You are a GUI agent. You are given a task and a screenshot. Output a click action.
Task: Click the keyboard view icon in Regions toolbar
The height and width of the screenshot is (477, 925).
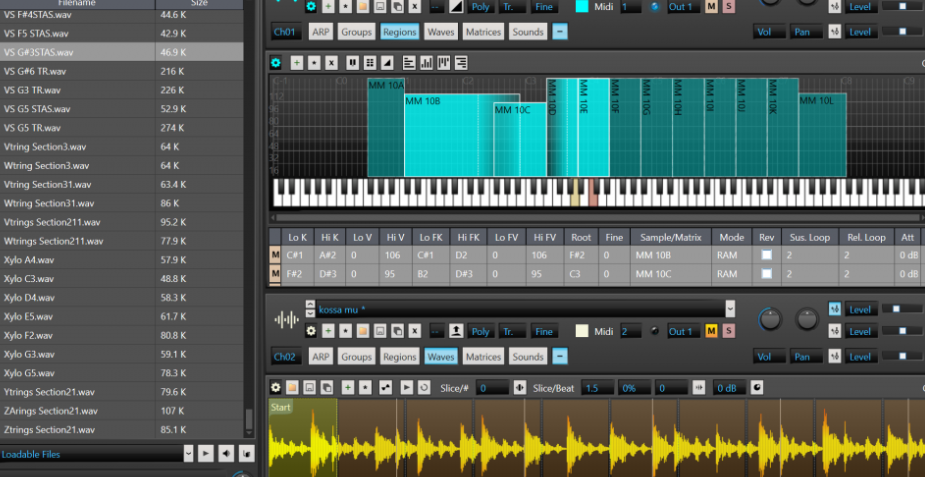(x=351, y=63)
